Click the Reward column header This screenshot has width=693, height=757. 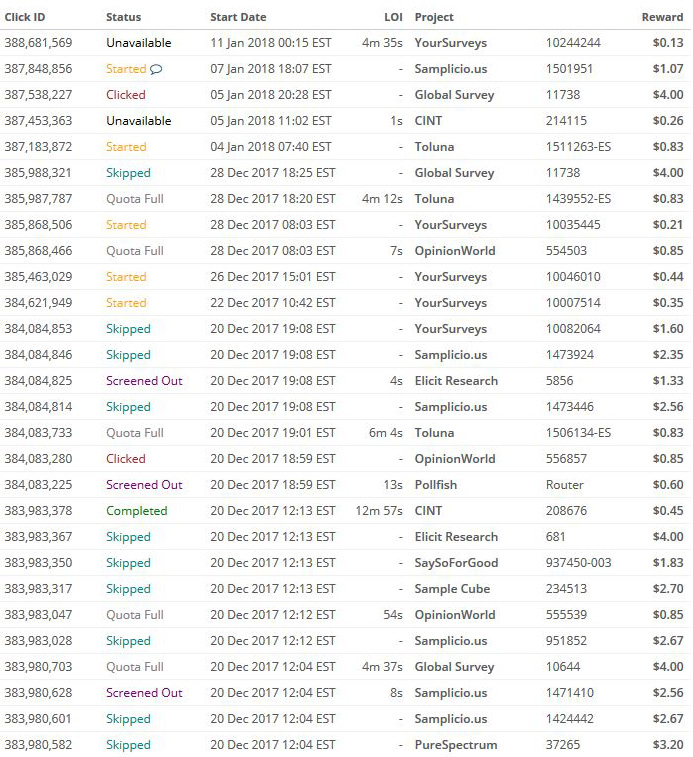[663, 17]
